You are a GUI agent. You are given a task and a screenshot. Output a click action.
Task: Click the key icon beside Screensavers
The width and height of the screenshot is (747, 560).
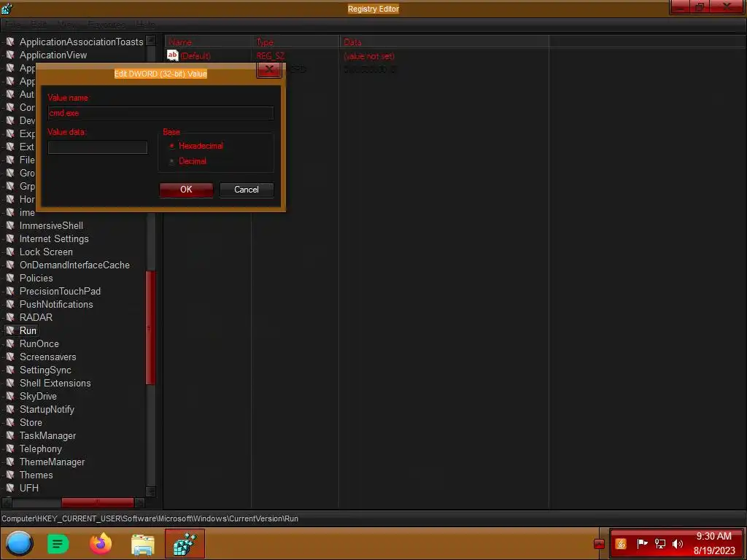10,357
